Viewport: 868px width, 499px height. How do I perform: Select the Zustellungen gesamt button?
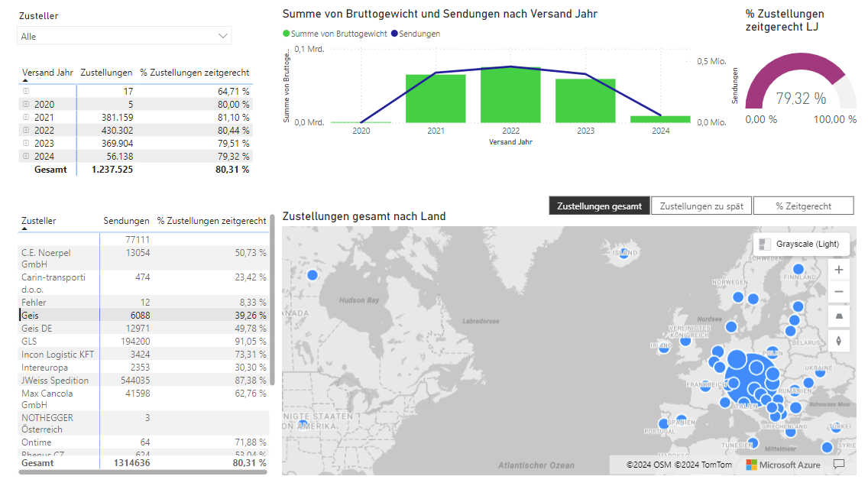[x=599, y=206]
